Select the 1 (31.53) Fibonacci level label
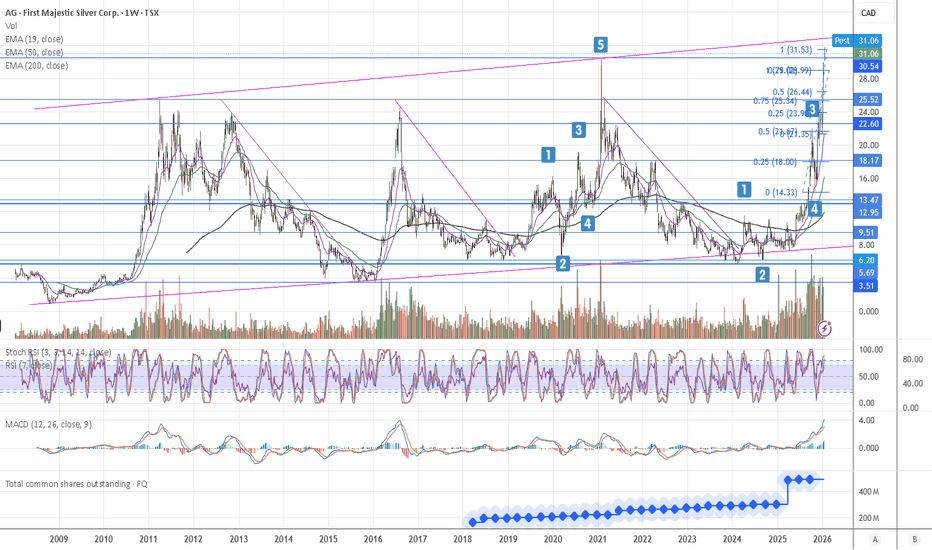932x550 pixels. [x=801, y=50]
